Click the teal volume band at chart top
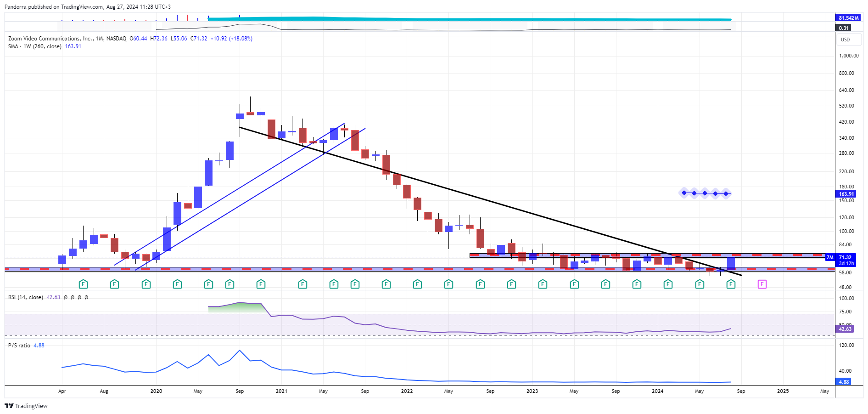868x414 pixels. [x=469, y=19]
